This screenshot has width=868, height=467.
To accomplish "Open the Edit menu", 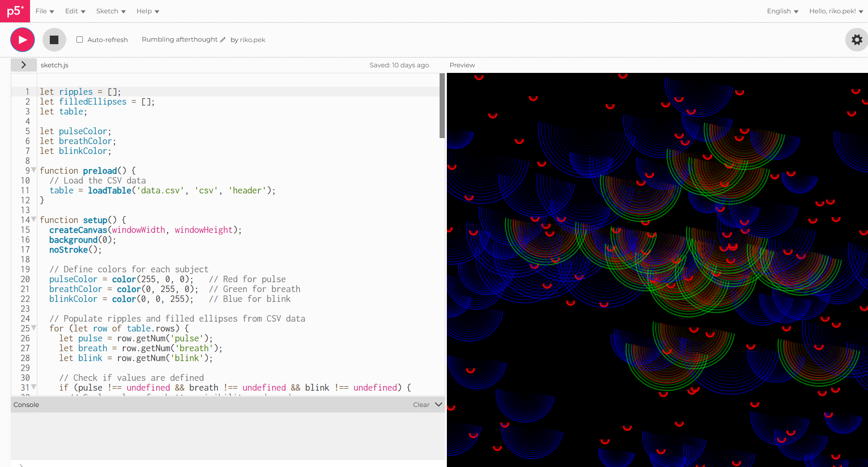I will tap(75, 11).
